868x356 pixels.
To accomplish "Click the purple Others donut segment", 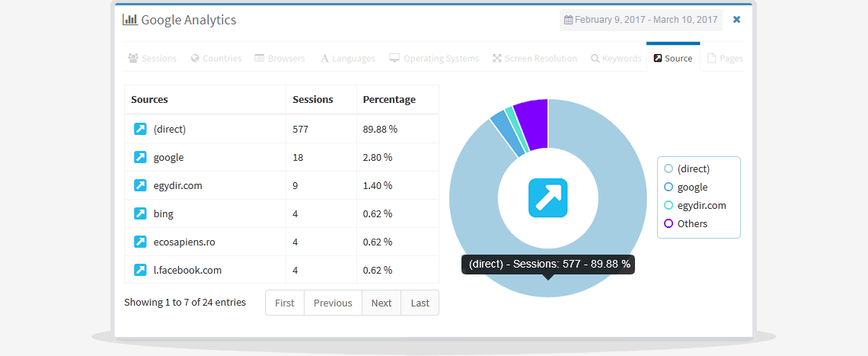I will coord(534,125).
